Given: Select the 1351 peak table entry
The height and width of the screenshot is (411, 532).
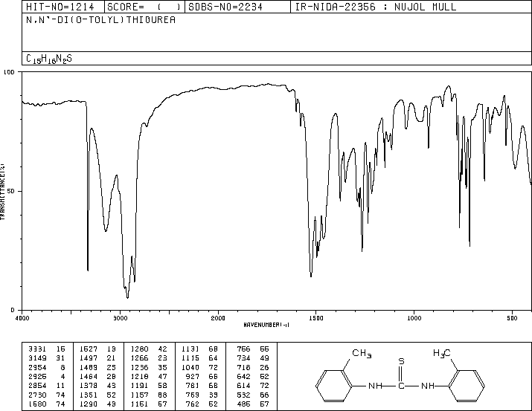Looking at the screenshot, I should [89, 395].
